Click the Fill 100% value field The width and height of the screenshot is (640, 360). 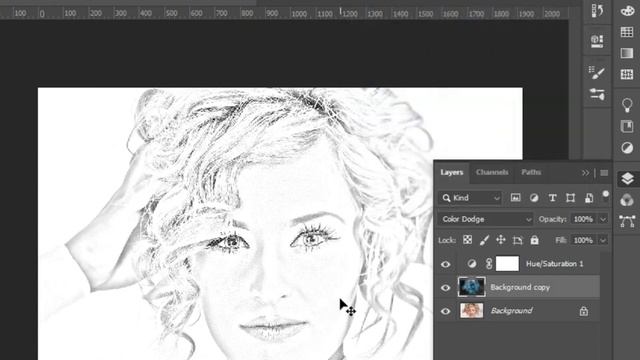(x=583, y=240)
